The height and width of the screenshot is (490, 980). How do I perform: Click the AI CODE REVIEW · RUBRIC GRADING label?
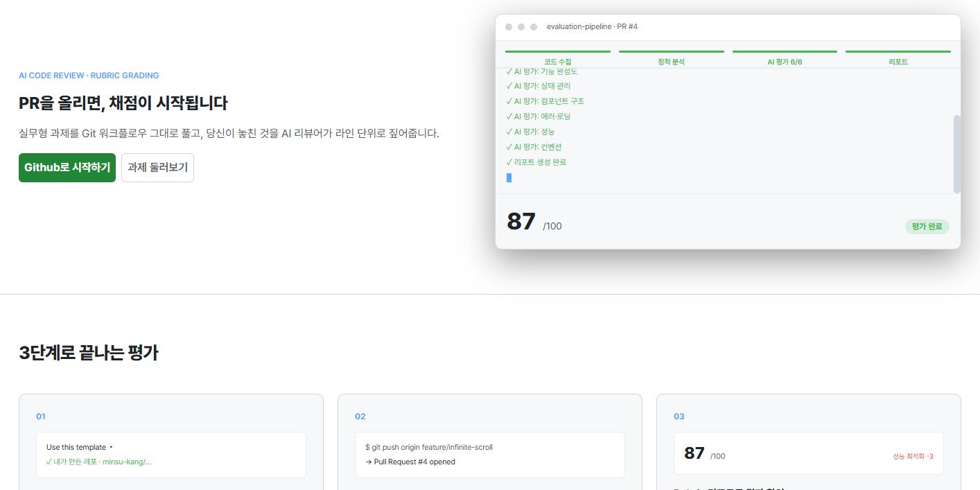89,76
